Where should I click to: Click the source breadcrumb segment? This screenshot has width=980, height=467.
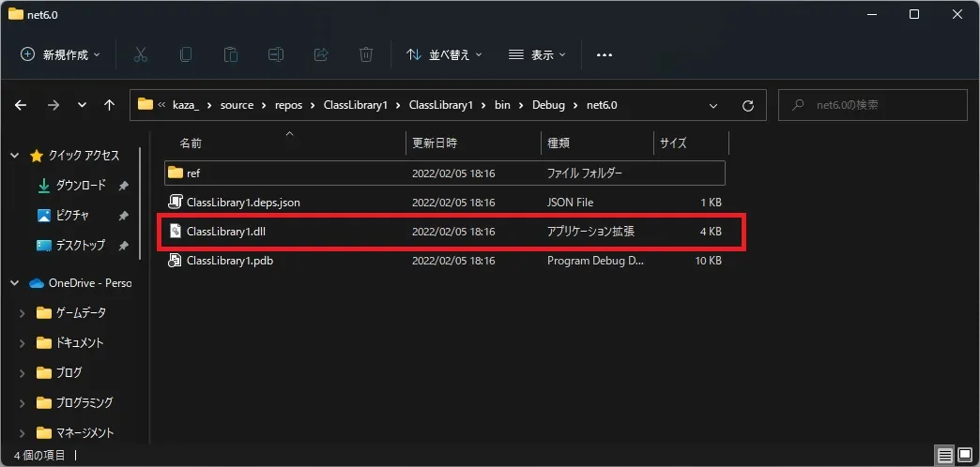(x=237, y=105)
